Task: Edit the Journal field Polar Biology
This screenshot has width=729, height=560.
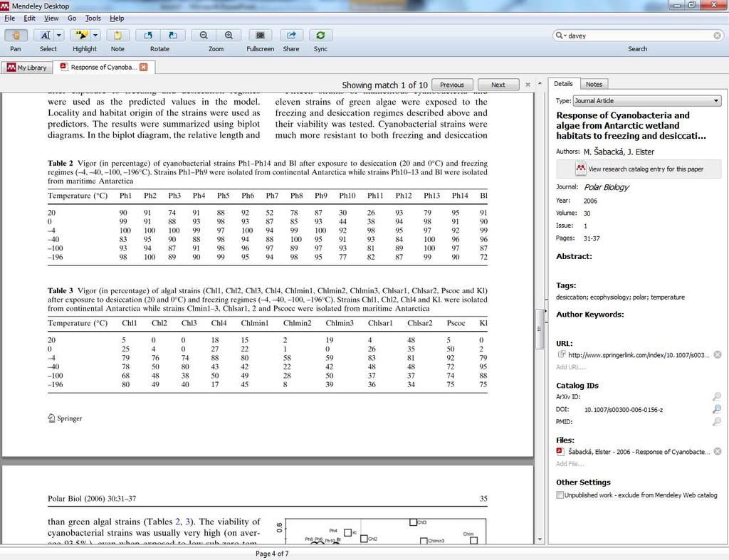Action: tap(607, 187)
